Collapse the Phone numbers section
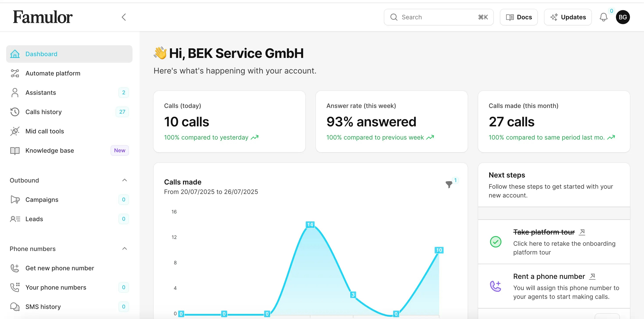This screenshot has height=319, width=644. tap(124, 249)
